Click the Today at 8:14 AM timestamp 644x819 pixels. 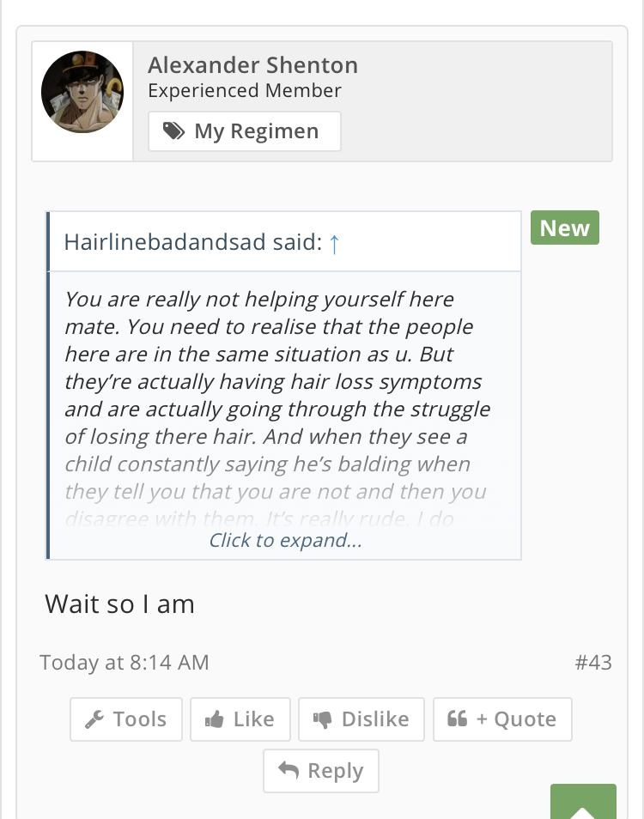[x=125, y=663]
